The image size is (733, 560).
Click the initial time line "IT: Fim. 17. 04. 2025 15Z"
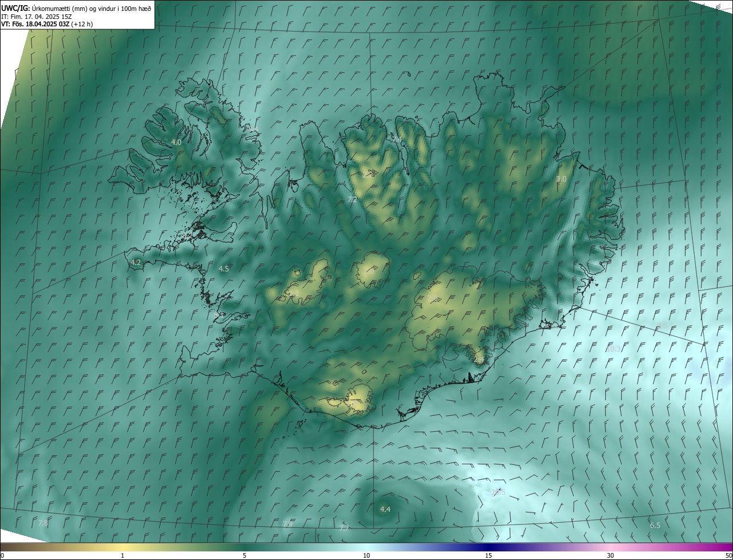[x=38, y=17]
